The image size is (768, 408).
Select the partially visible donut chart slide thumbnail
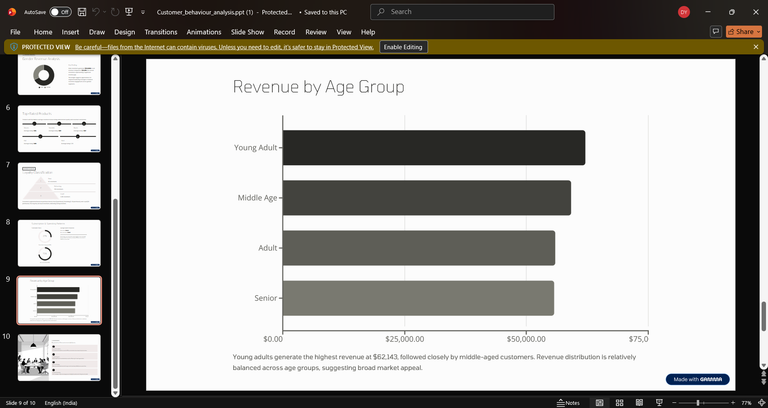click(x=59, y=74)
